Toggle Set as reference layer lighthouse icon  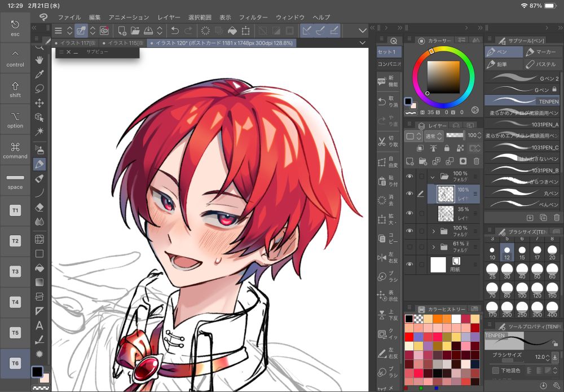point(433,148)
